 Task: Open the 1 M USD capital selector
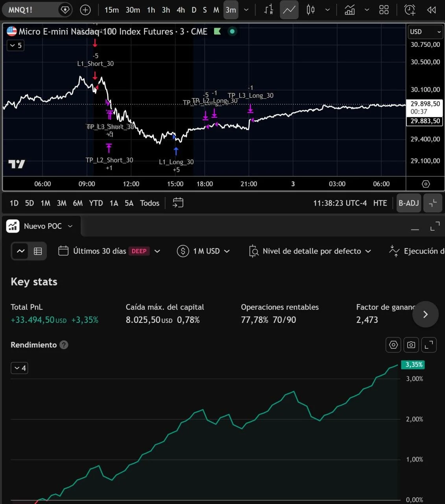(203, 251)
